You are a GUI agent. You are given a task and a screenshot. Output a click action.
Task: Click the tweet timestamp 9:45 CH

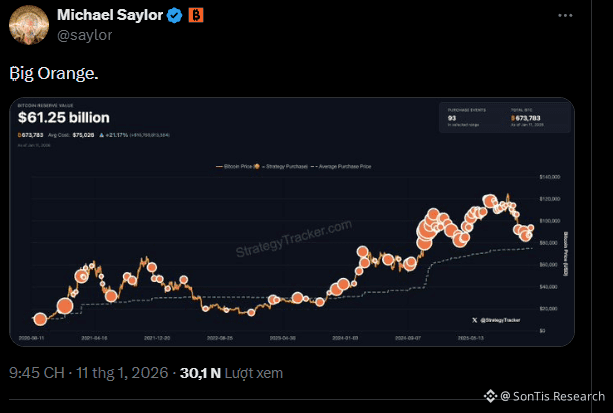35,374
